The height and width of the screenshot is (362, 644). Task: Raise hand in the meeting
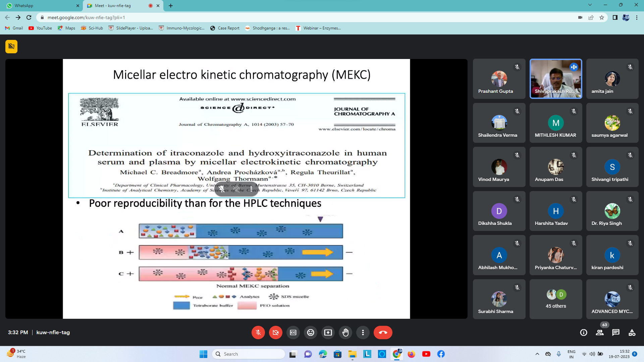coord(345,333)
